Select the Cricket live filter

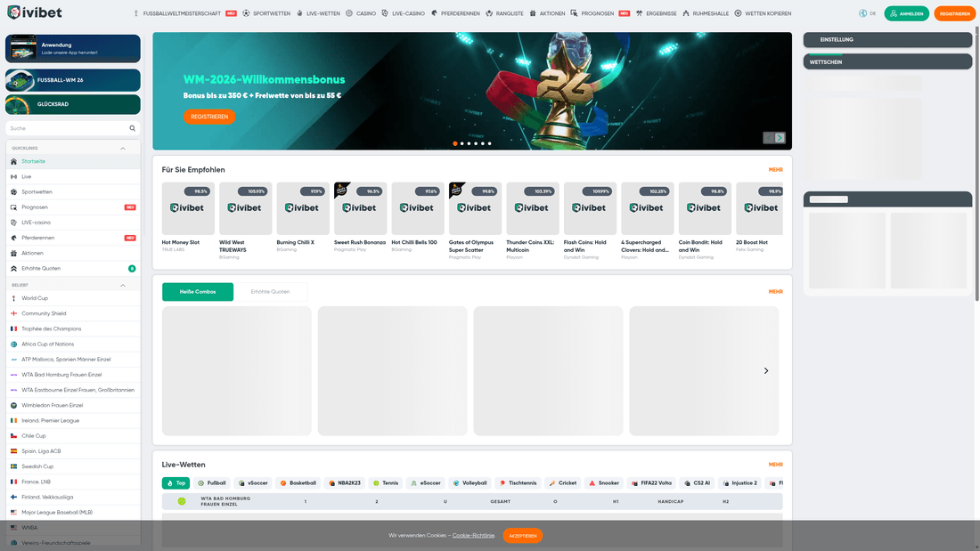(563, 483)
